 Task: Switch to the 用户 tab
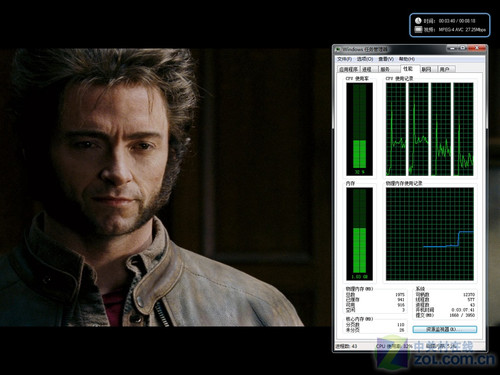(445, 69)
